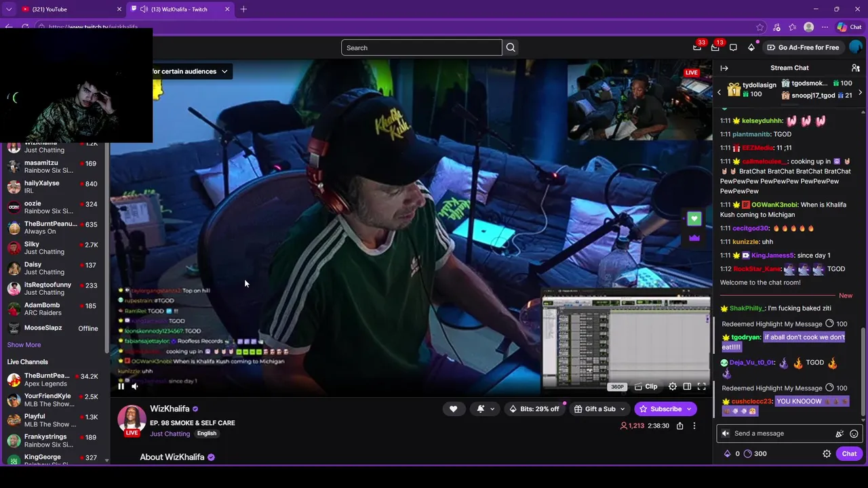Open the Get Bits diamond icon in top bar
Image resolution: width=868 pixels, height=488 pixels.
point(751,47)
